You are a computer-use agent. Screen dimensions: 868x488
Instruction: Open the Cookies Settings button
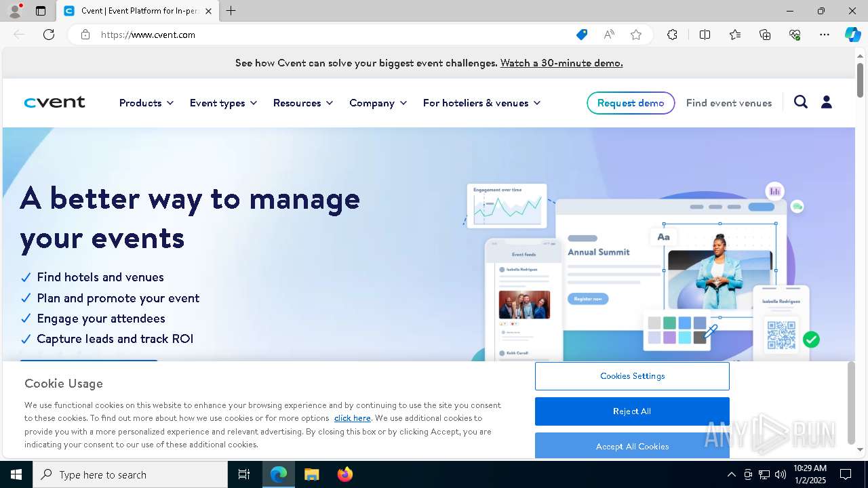pos(632,376)
